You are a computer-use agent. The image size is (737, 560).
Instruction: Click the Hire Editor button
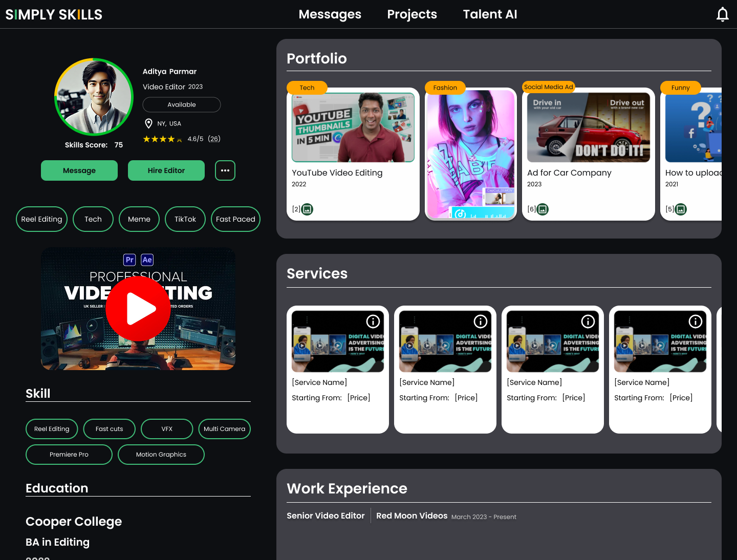click(x=166, y=170)
